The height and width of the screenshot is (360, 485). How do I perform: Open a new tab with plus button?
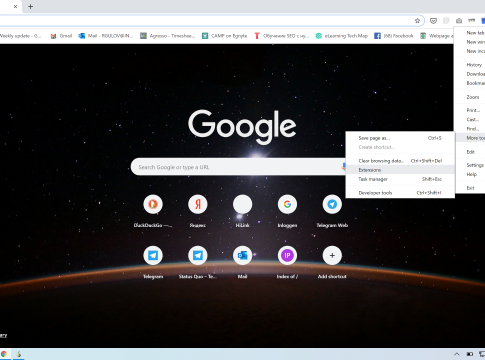[30, 6]
